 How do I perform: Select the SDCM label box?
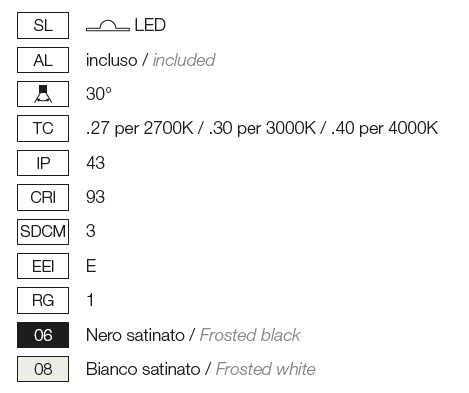(43, 232)
